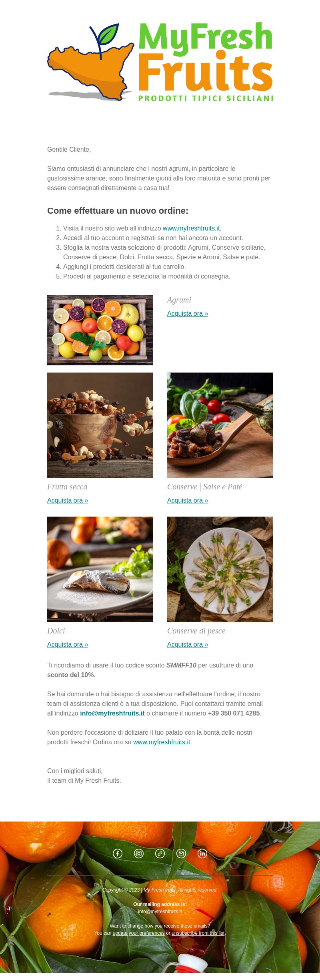Click the info@myfreshfruits.it email link

[112, 713]
